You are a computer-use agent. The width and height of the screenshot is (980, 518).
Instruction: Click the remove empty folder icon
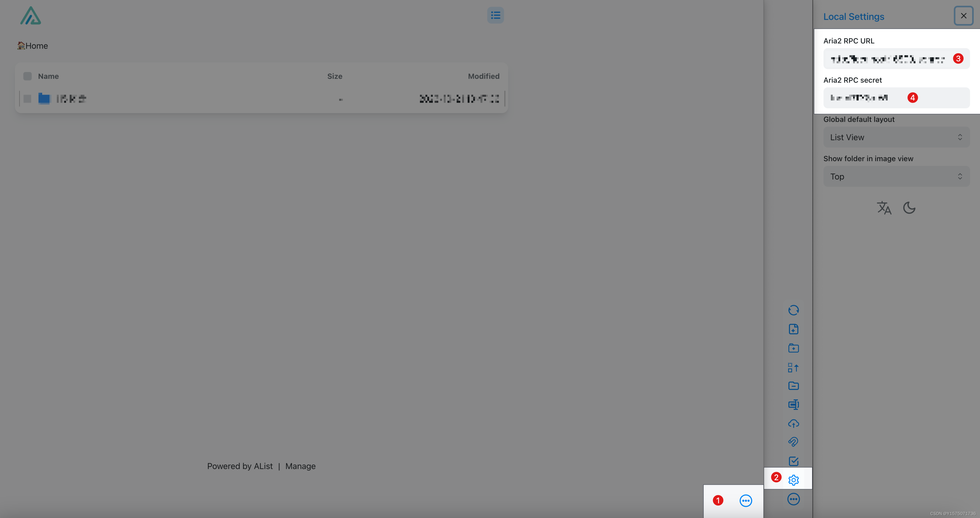click(x=793, y=386)
